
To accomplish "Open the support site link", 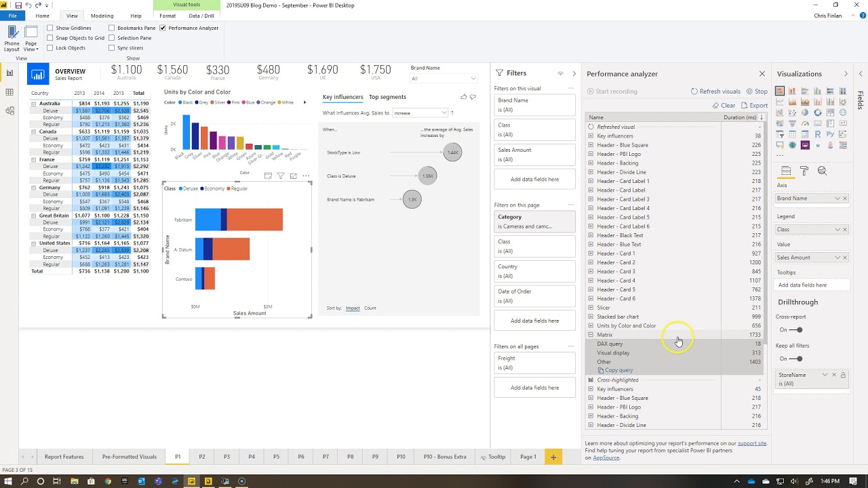I will point(752,443).
